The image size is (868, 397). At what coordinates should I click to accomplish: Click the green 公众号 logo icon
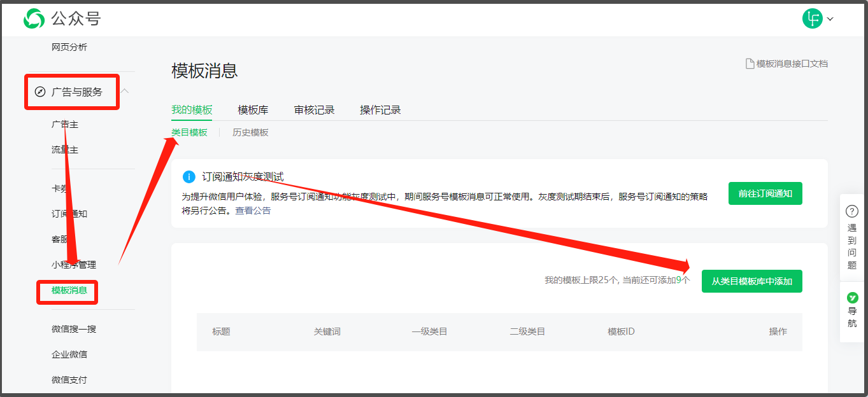34,19
